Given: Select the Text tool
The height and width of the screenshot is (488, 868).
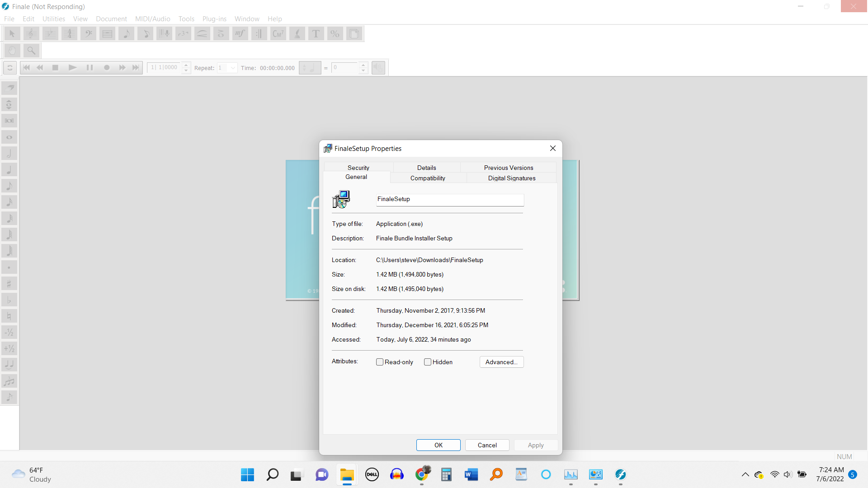Looking at the screenshot, I should point(316,34).
